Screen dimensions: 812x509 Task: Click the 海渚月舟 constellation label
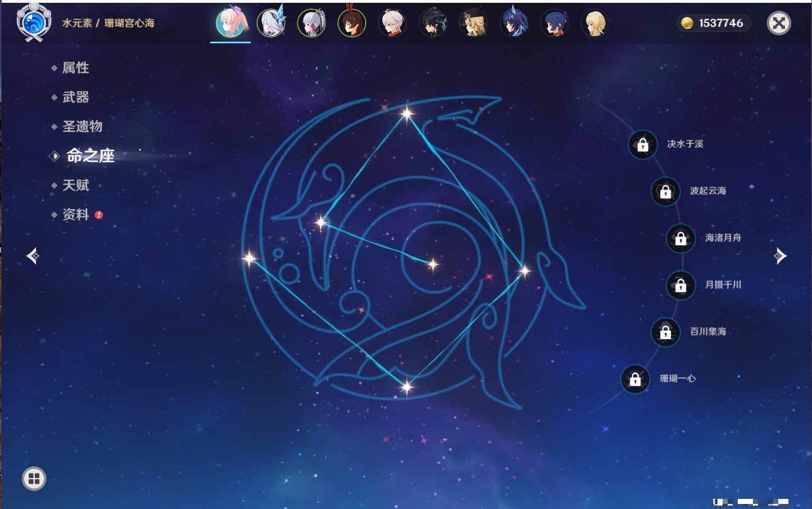pos(723,238)
